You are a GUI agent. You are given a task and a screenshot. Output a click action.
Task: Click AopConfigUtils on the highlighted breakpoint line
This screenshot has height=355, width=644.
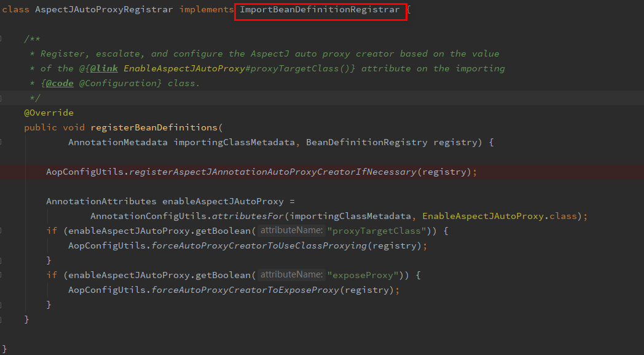coord(85,172)
